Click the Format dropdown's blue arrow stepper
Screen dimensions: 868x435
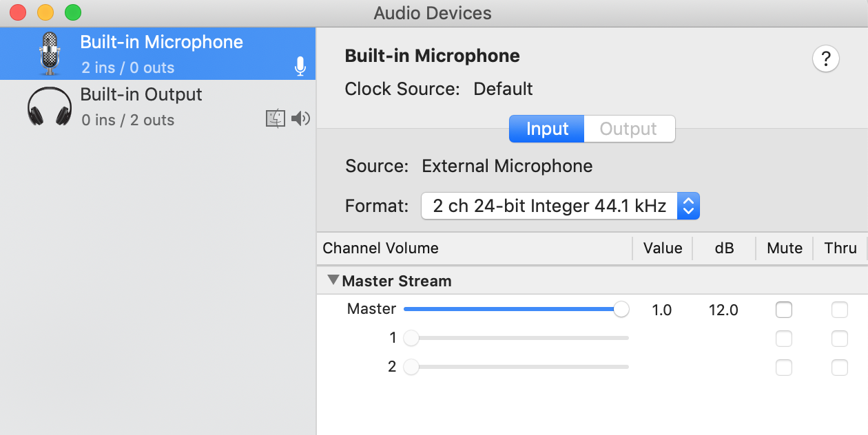coord(688,206)
